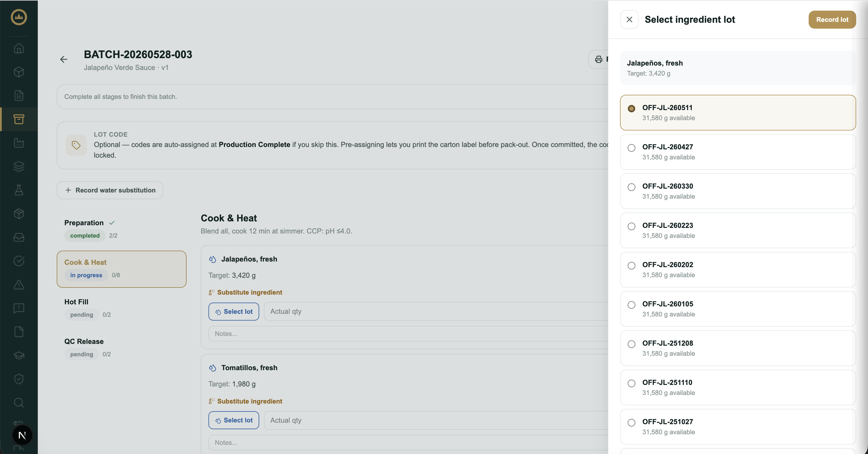Click the droplet icon beside Tomatillos, fresh heading
This screenshot has width=868, height=454.
click(x=212, y=368)
